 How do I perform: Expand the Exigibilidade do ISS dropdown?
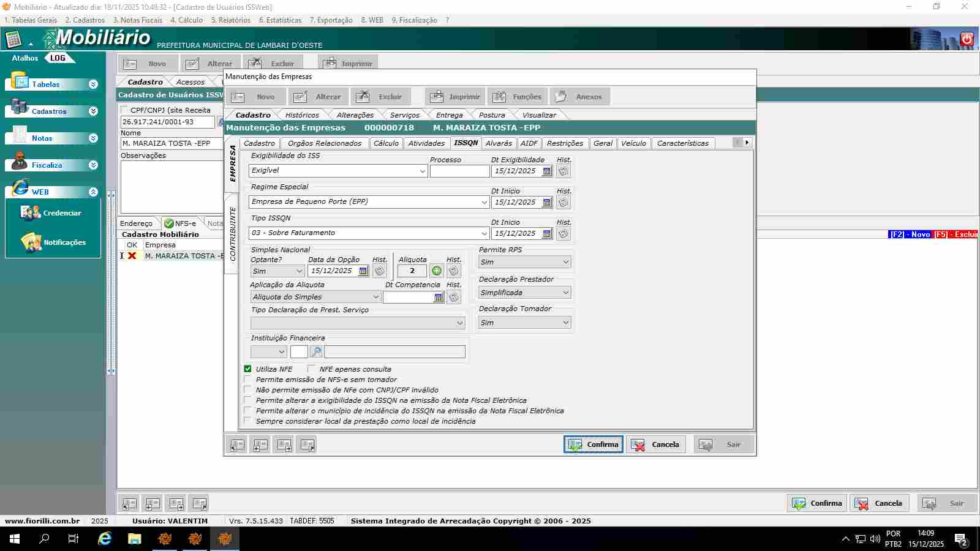pyautogui.click(x=422, y=171)
